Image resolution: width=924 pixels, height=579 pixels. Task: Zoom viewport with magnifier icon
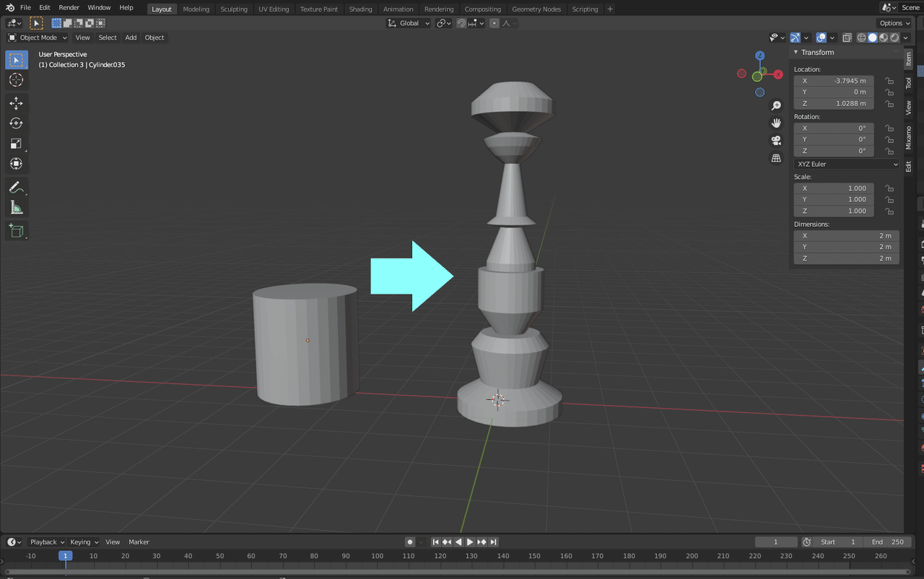777,106
